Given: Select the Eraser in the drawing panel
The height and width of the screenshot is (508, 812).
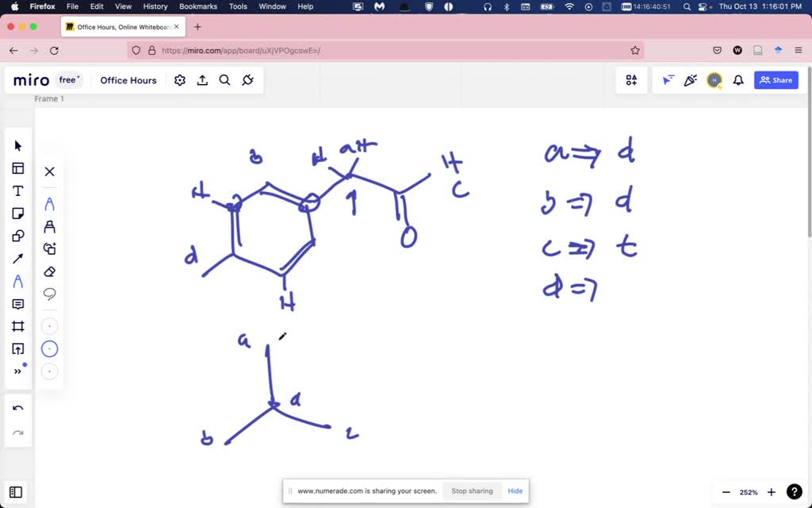Looking at the screenshot, I should pos(49,271).
